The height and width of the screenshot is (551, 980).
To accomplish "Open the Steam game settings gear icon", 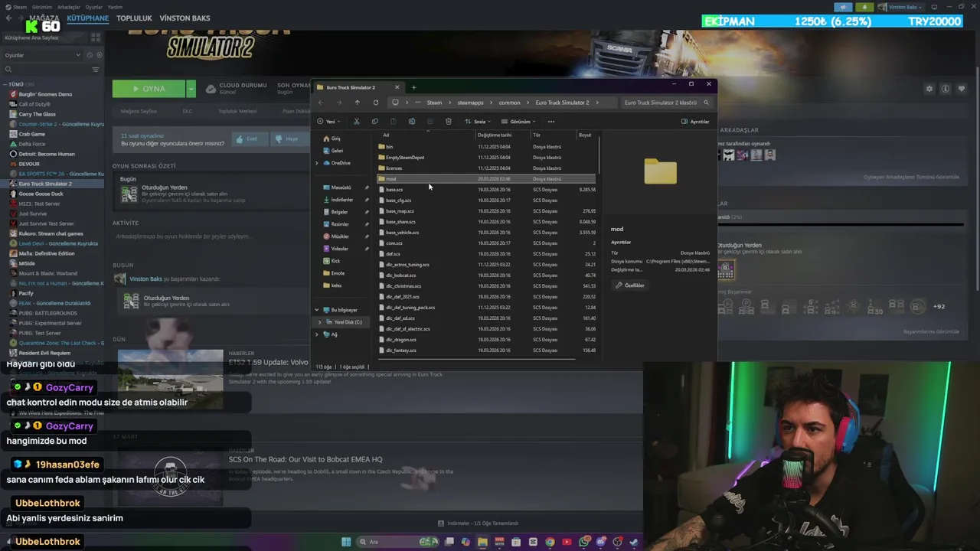I will click(929, 89).
